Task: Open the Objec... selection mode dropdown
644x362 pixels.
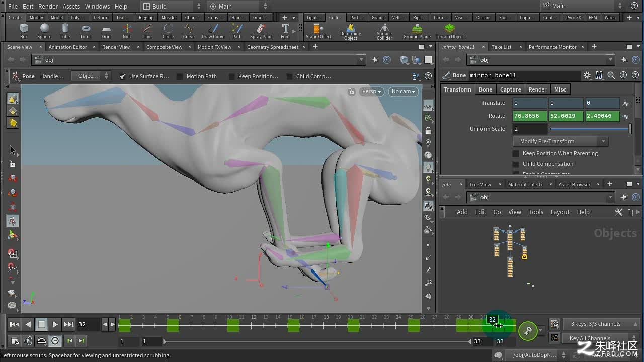Action: [91, 76]
